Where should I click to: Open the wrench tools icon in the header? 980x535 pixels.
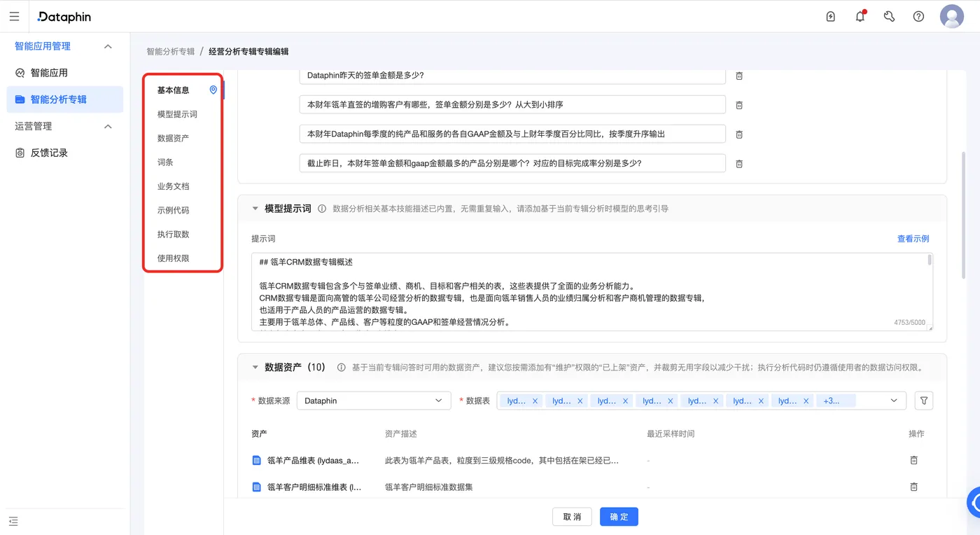(x=889, y=16)
